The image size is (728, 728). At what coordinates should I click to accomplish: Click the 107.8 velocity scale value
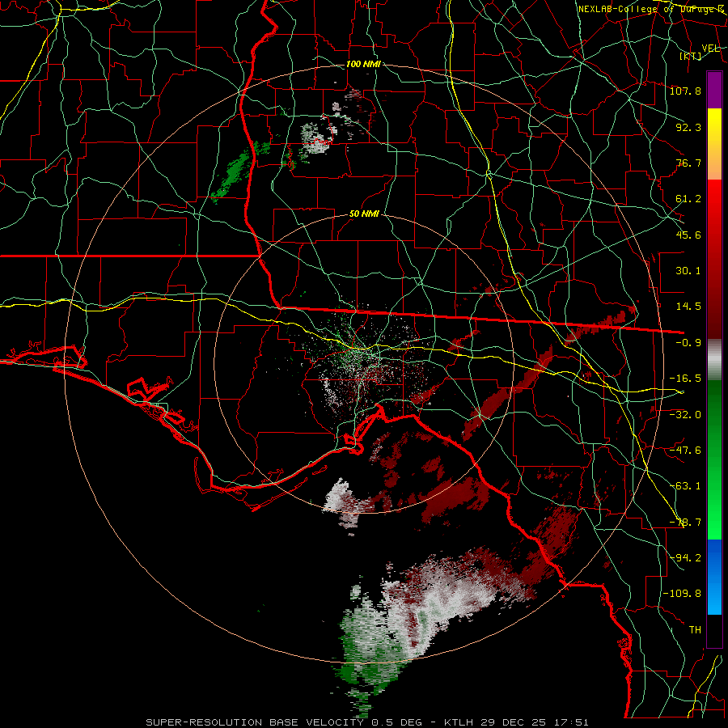point(685,91)
